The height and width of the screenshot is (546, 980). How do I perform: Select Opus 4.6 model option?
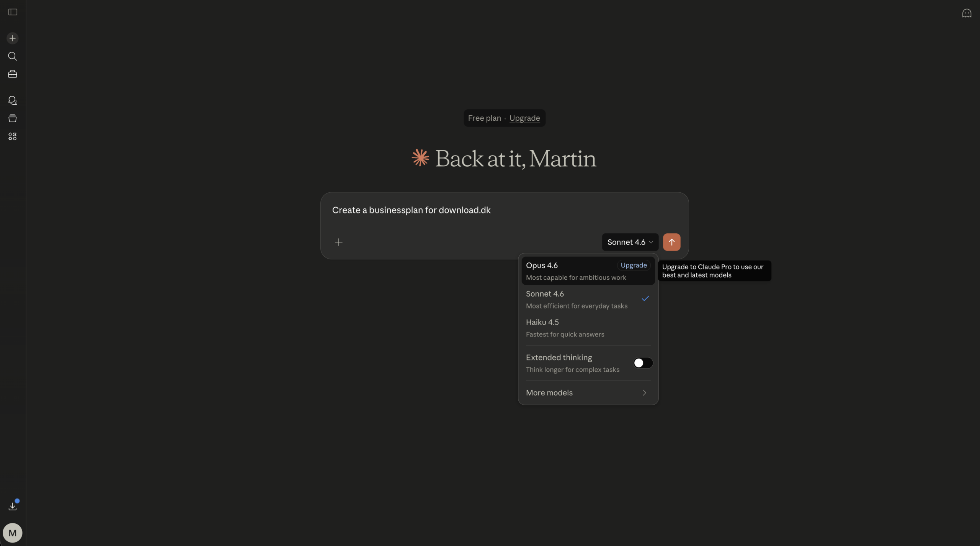[x=567, y=271]
